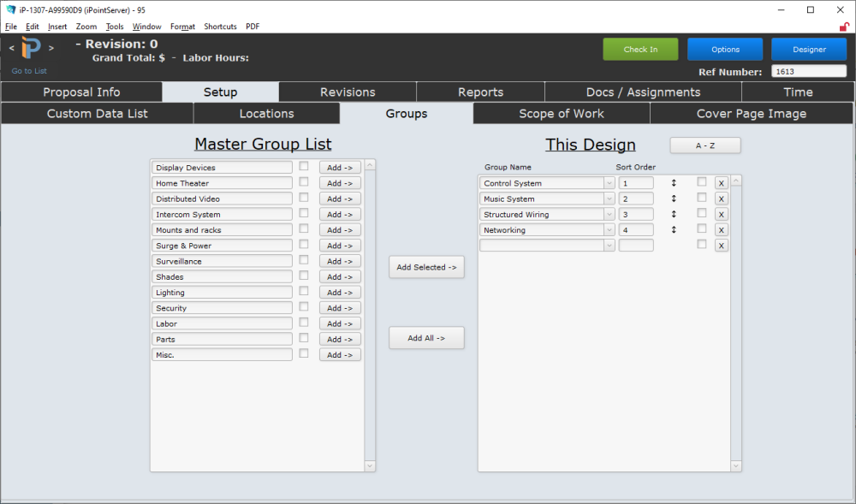Open the File menu
Image resolution: width=856 pixels, height=504 pixels.
point(11,27)
